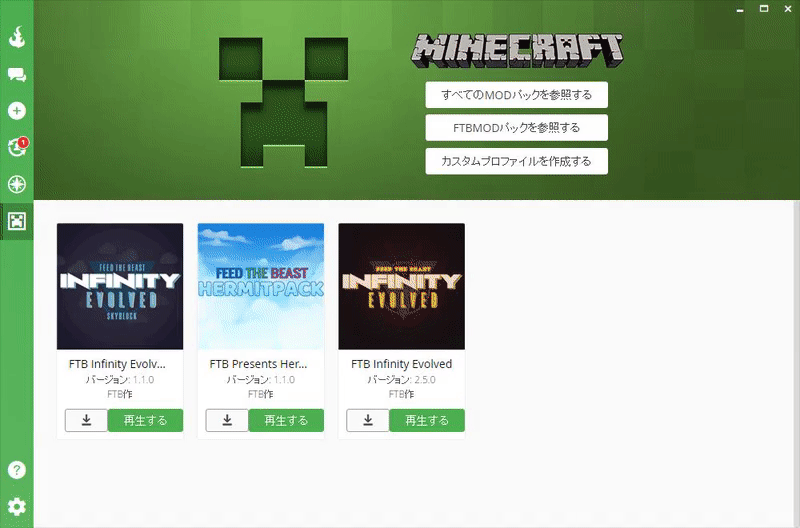Viewport: 800px width, 528px height.
Task: Click すべてのMODパックを参照する button
Action: [516, 95]
